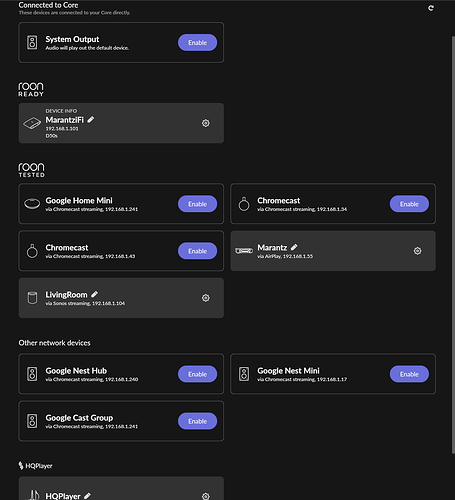Open settings gear for MarantziFi device

206,123
